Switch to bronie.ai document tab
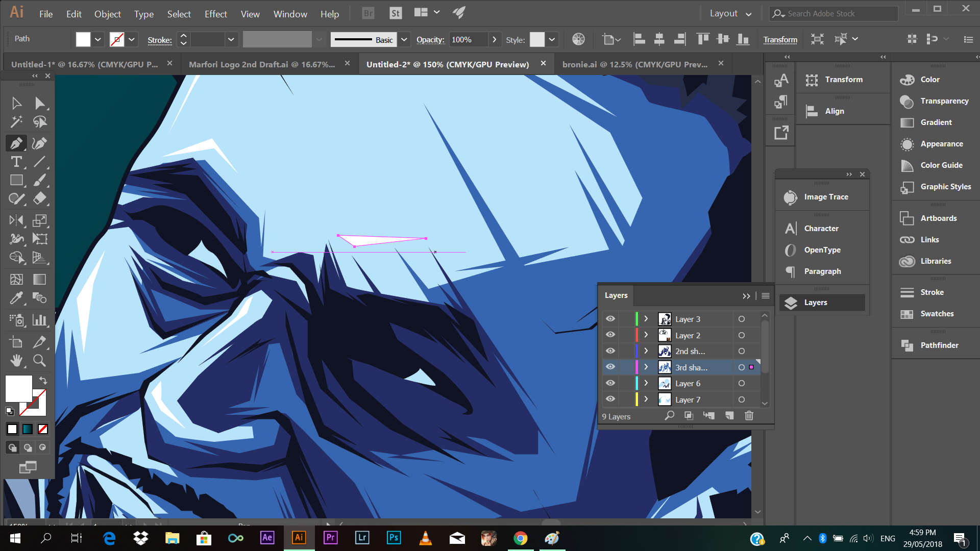This screenshot has width=980, height=551. click(x=635, y=64)
